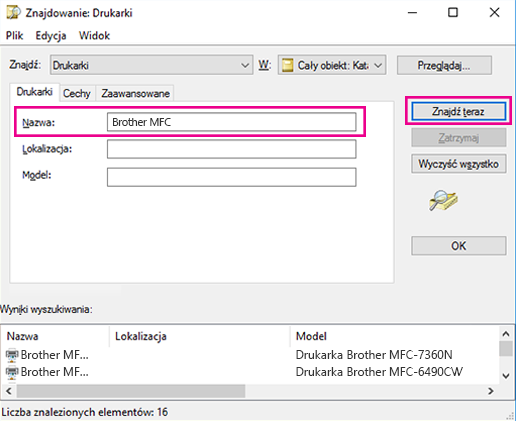
Task: Click the Zatrzymaj button
Action: click(x=459, y=137)
